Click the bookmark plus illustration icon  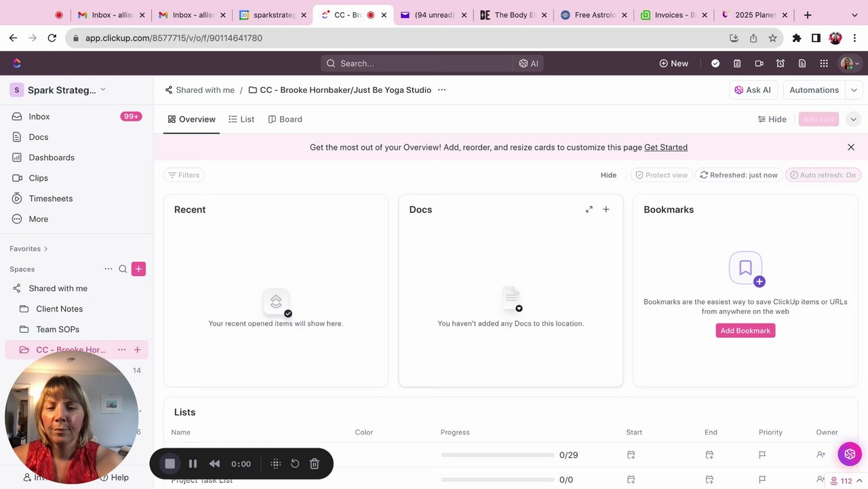[747, 269]
